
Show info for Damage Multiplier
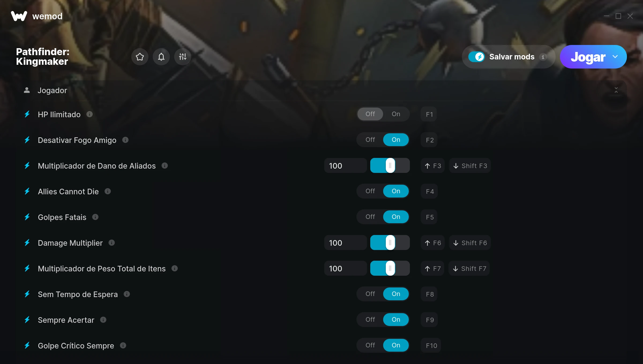coord(112,243)
